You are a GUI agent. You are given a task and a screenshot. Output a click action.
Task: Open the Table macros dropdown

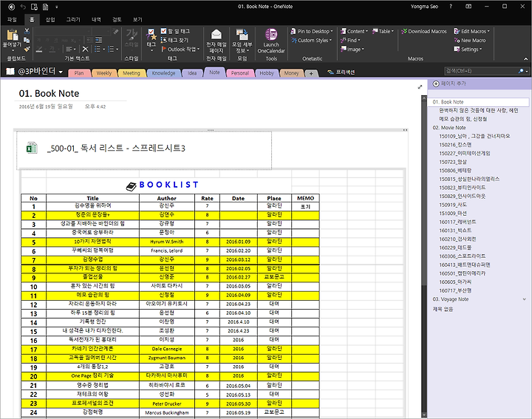coord(383,31)
